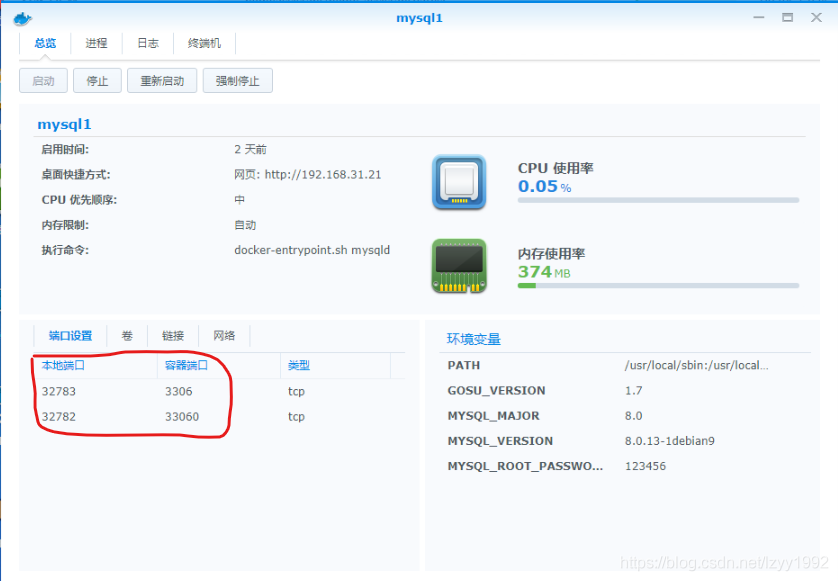Select the 端口设置 tab
Screen dimensions: 838x581
[x=70, y=336]
